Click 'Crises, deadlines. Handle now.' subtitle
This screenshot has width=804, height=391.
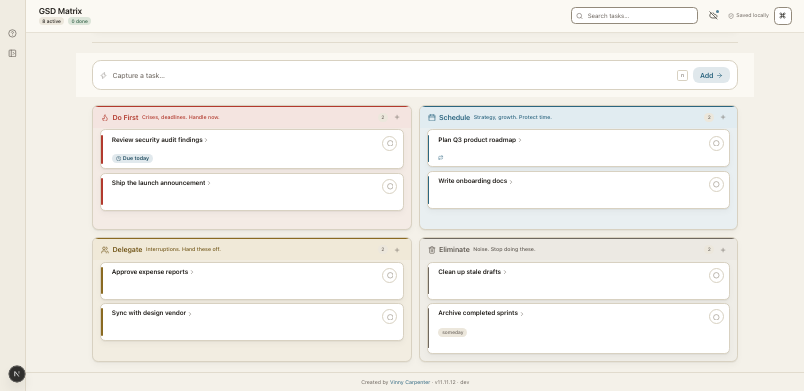(180, 117)
